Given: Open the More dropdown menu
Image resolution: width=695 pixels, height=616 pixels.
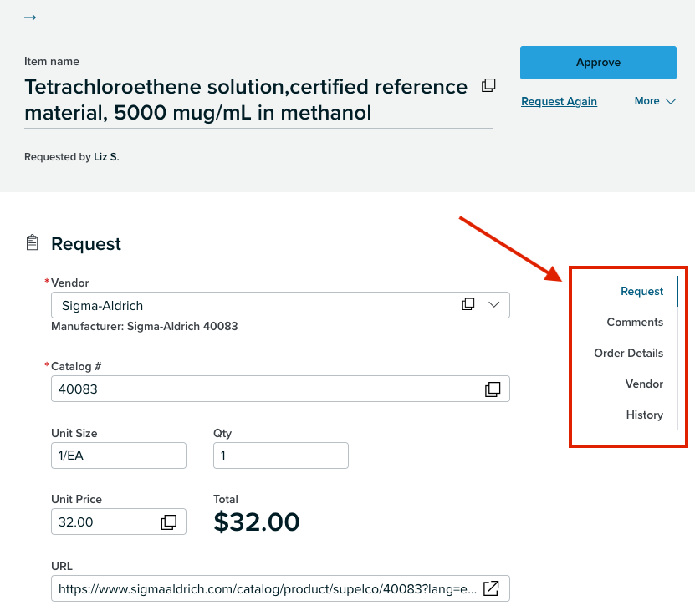Looking at the screenshot, I should pos(655,101).
